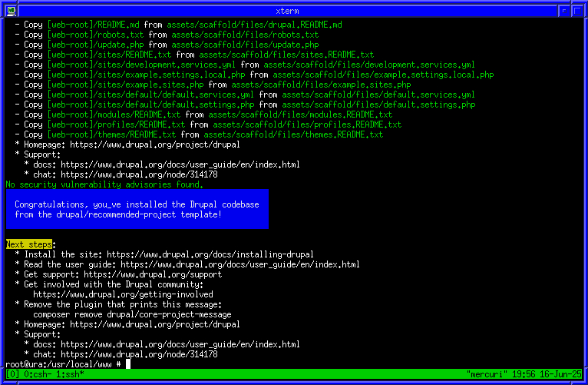Click the 16-Jun-25 date in status bar
588x385 pixels.
click(560, 374)
